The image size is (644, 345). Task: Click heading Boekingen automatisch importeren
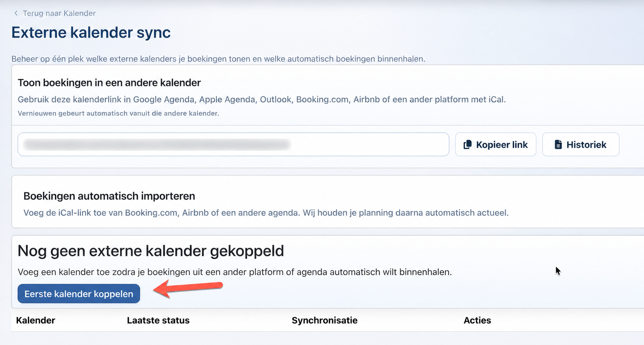pos(109,196)
